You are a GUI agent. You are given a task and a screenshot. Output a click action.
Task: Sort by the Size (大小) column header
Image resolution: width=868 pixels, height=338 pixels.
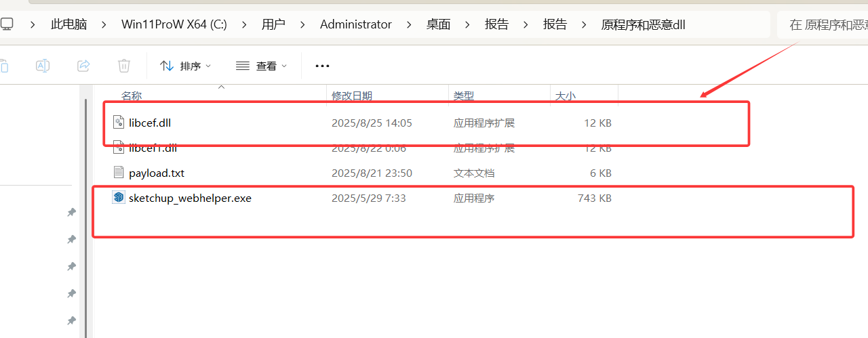point(566,96)
